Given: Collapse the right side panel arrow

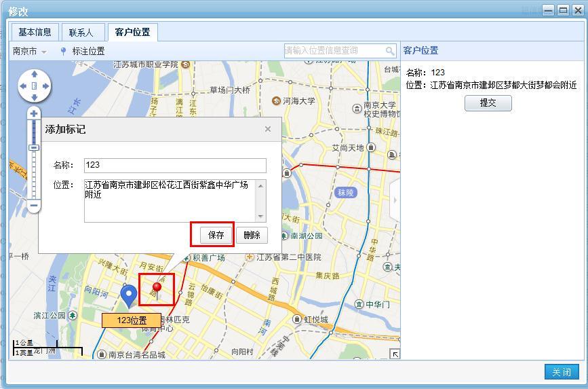Looking at the screenshot, I should coord(395,198).
